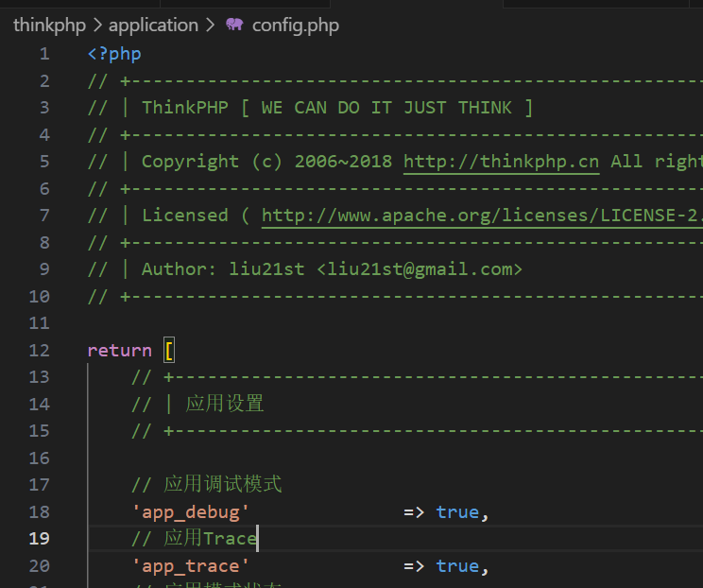Click the true value on app_trace line
This screenshot has height=588, width=703.
pos(457,566)
